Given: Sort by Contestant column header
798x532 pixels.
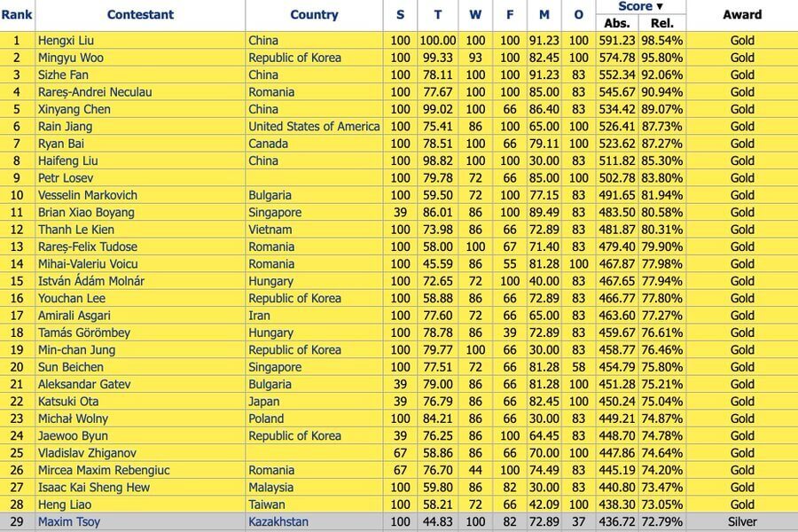Looking at the screenshot, I should [140, 15].
